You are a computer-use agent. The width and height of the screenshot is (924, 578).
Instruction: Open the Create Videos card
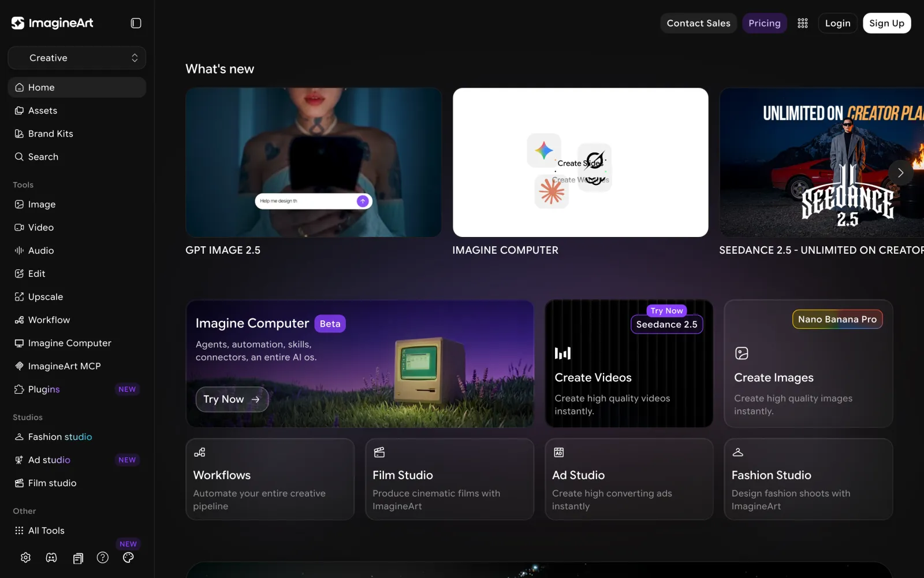pos(629,364)
